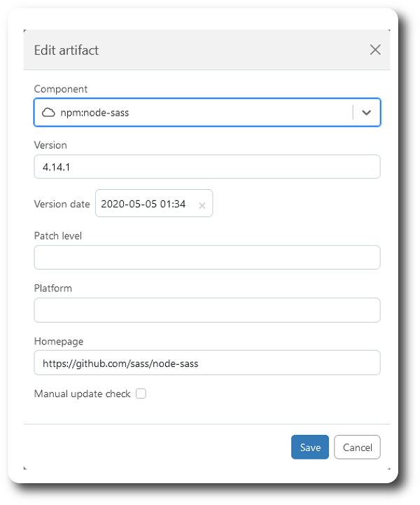Screen dimensions: 420x505
Task: Cancel editing the artifact
Action: coord(357,448)
